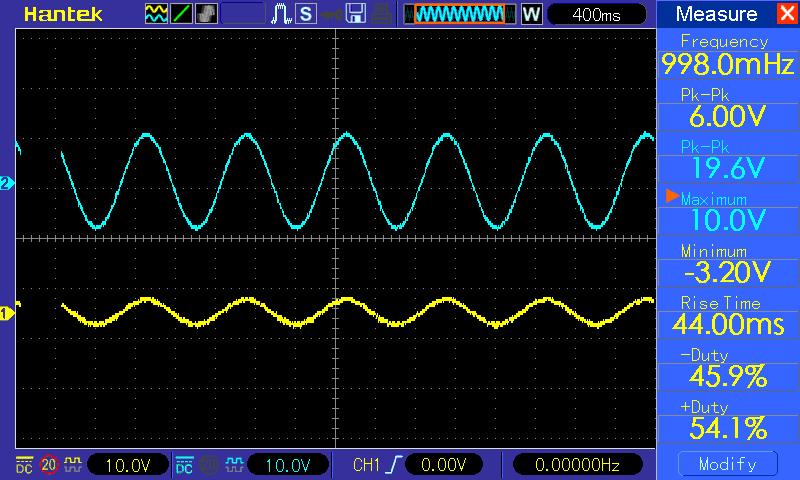Toggle CH2 20MHz bandwidth limit icon
The width and height of the screenshot is (800, 480).
[x=208, y=465]
